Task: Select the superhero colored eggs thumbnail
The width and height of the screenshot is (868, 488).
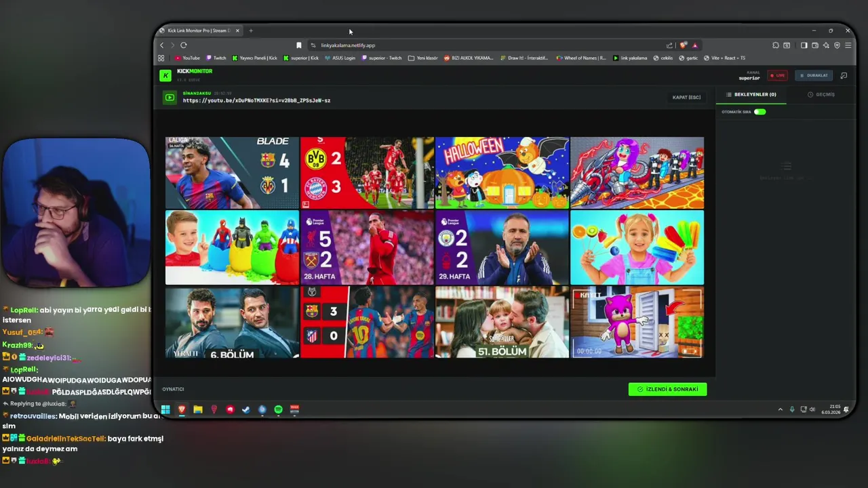Action: point(232,247)
